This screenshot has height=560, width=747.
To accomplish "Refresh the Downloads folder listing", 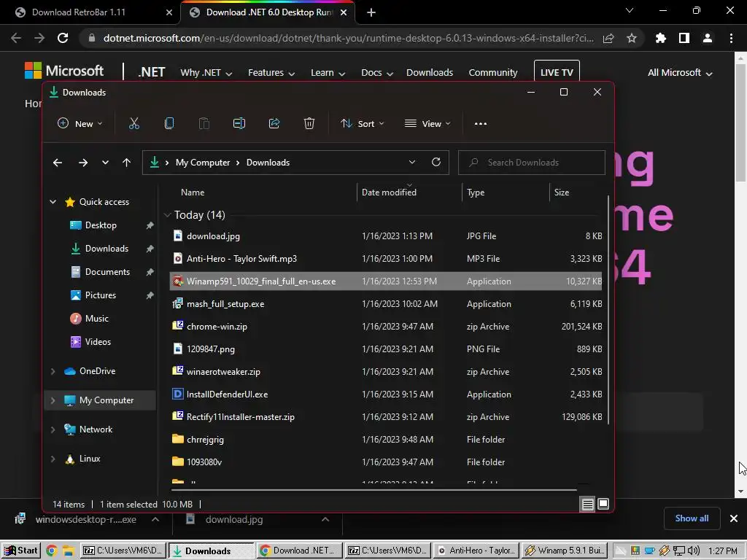I will tap(436, 163).
